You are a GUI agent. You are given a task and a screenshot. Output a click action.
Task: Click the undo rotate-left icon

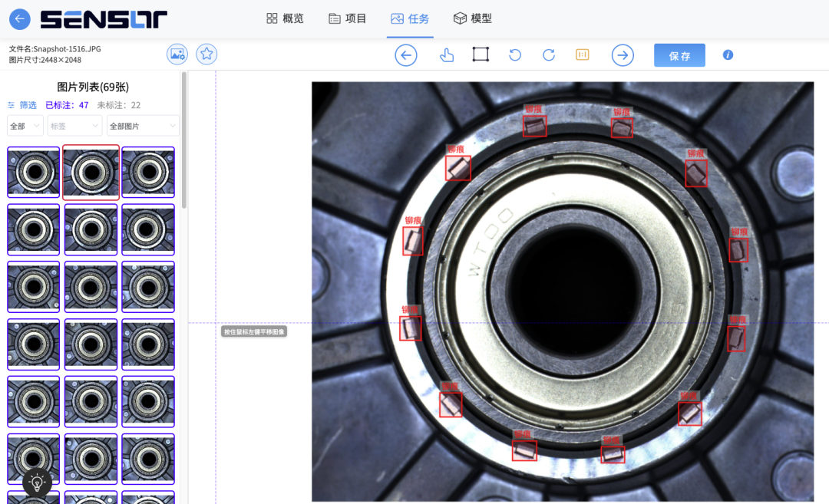(x=515, y=55)
